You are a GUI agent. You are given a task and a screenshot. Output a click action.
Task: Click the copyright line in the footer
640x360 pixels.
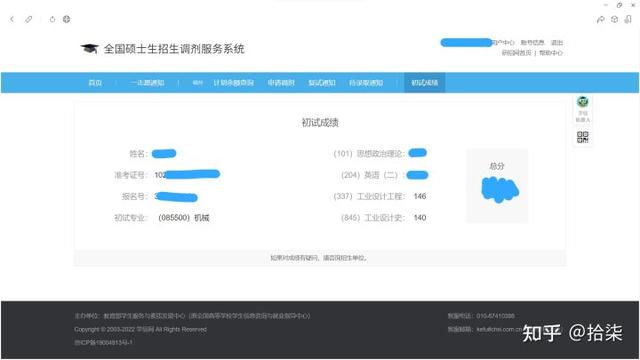click(140, 329)
